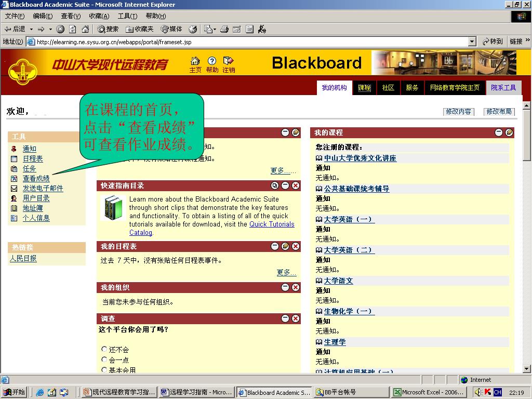The height and width of the screenshot is (399, 532).
Task: Minimize the 调查 survey module
Action: click(x=285, y=318)
